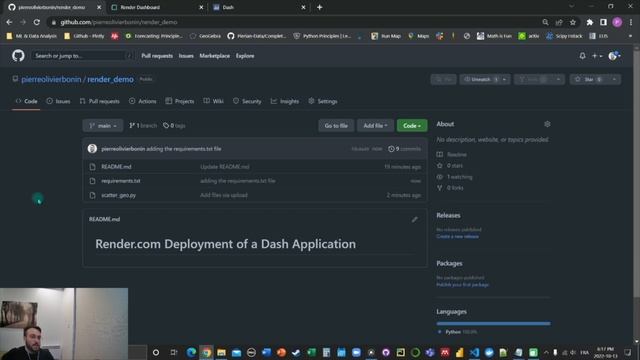View the 0 tags link

[x=174, y=126]
